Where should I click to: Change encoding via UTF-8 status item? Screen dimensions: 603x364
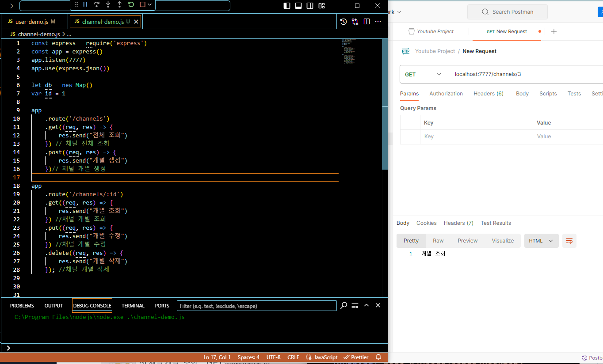pos(273,357)
